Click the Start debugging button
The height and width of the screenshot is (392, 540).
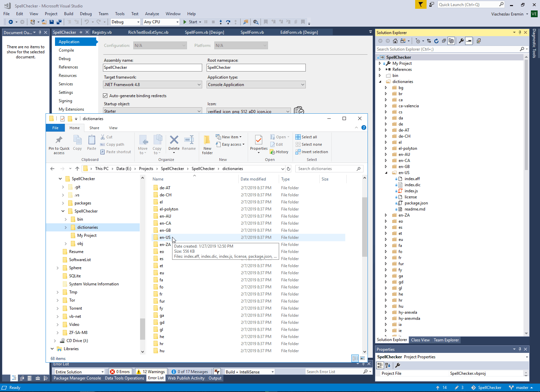190,22
